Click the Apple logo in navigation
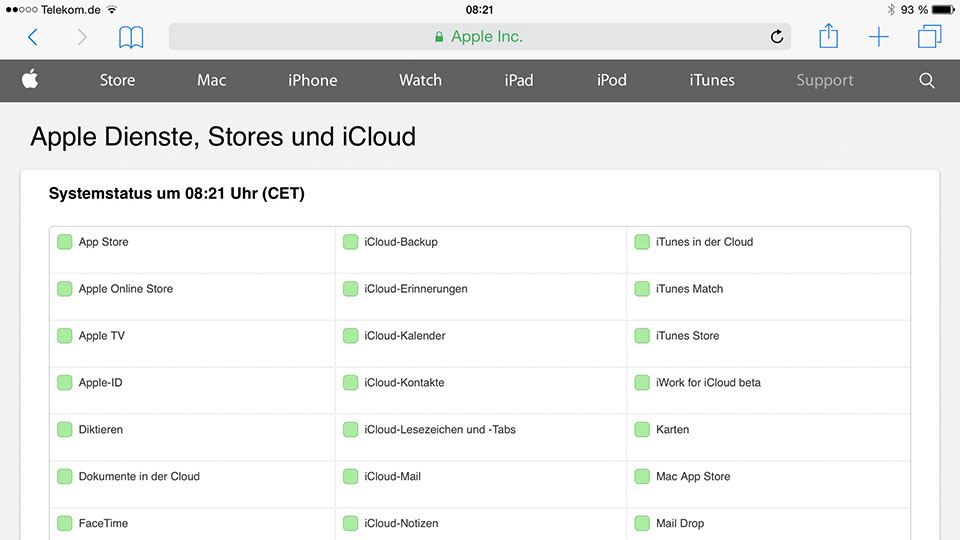The image size is (960, 540). coord(30,80)
